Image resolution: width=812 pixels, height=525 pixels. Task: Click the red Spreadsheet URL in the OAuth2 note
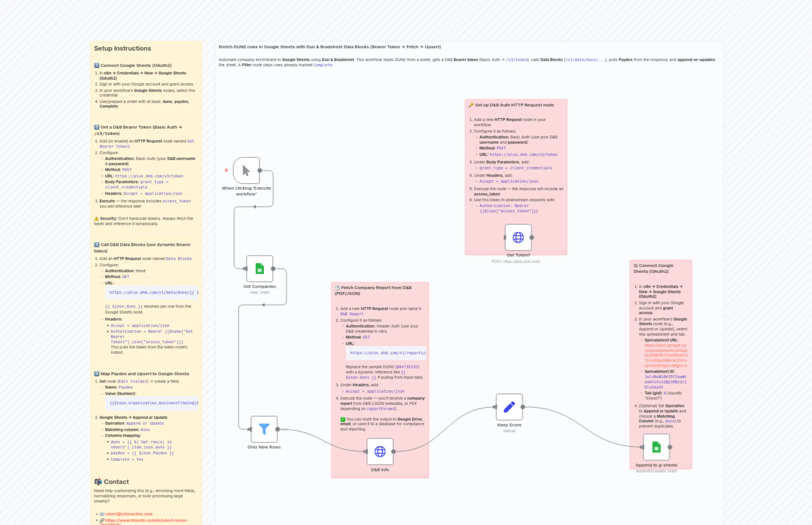click(665, 355)
